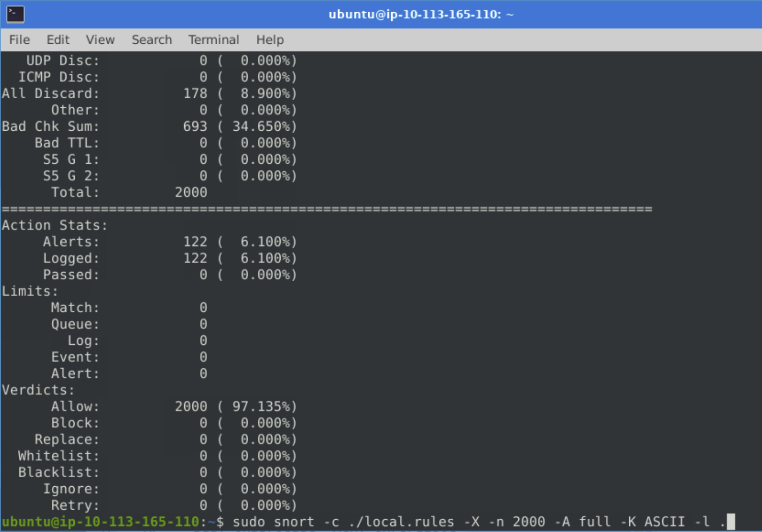Click the Total value 2000
762x532 pixels.
tap(191, 192)
